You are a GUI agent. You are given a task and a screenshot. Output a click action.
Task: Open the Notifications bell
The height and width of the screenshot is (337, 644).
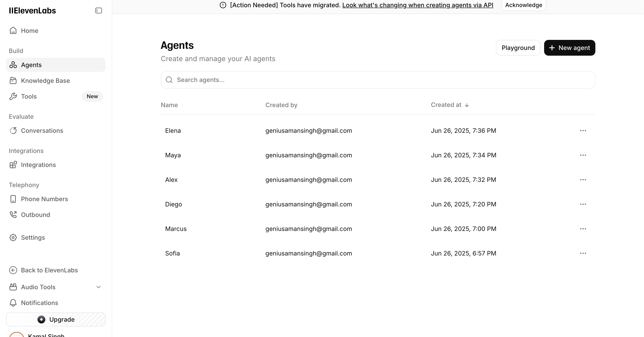(x=39, y=303)
